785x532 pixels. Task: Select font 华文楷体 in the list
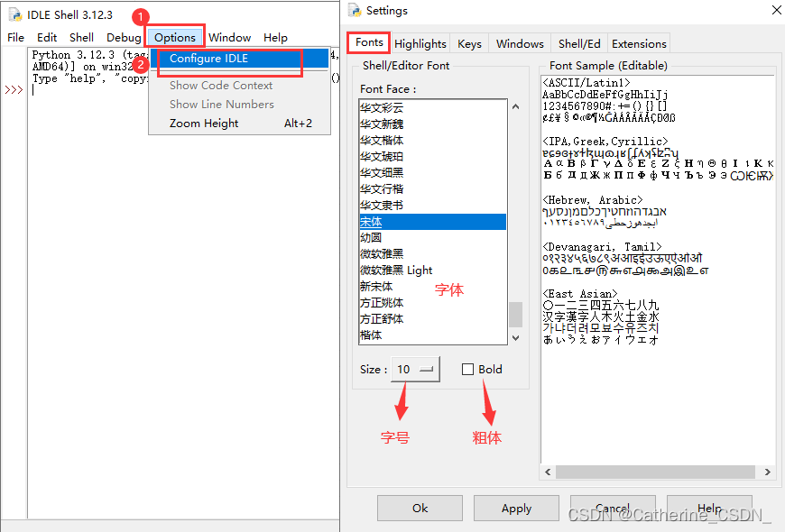[432, 140]
